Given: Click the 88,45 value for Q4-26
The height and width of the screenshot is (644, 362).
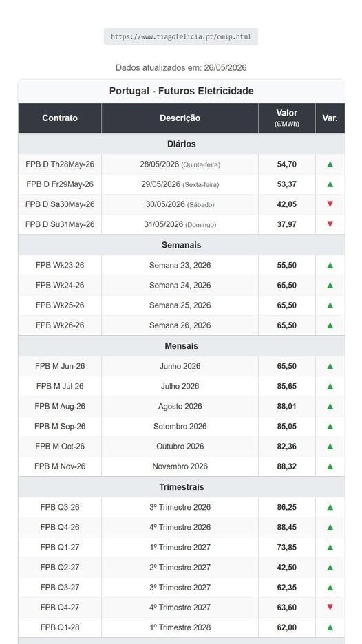Looking at the screenshot, I should click(287, 527).
